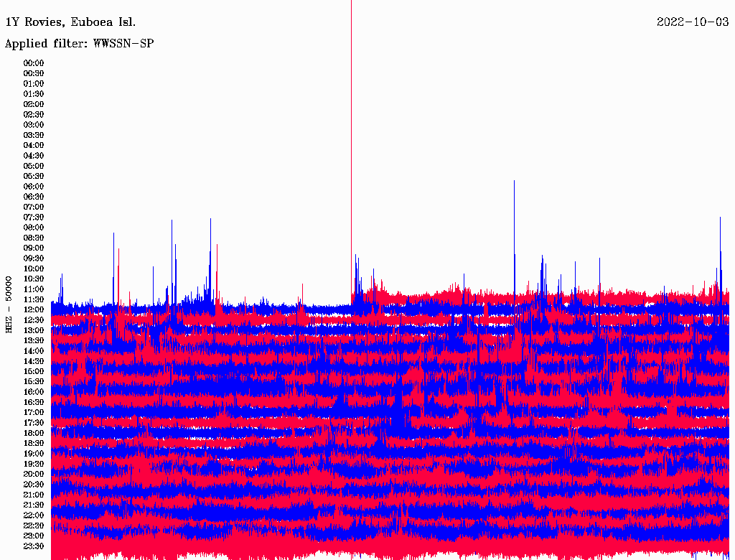Click the date label 2022-10-03

(x=692, y=22)
